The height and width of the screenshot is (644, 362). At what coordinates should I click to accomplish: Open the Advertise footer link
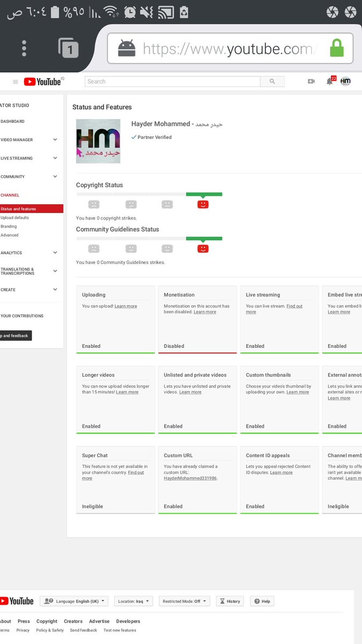(x=99, y=621)
